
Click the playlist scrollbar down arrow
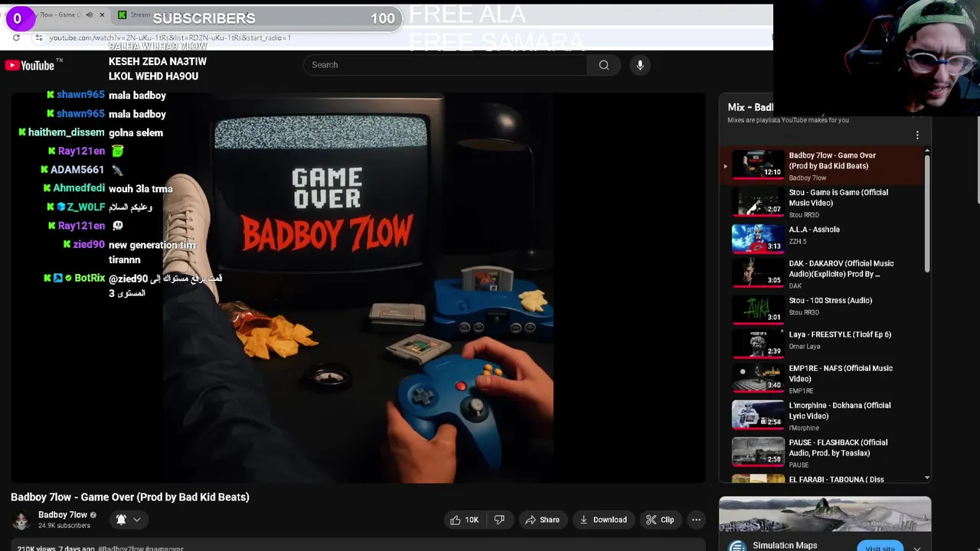[x=927, y=478]
